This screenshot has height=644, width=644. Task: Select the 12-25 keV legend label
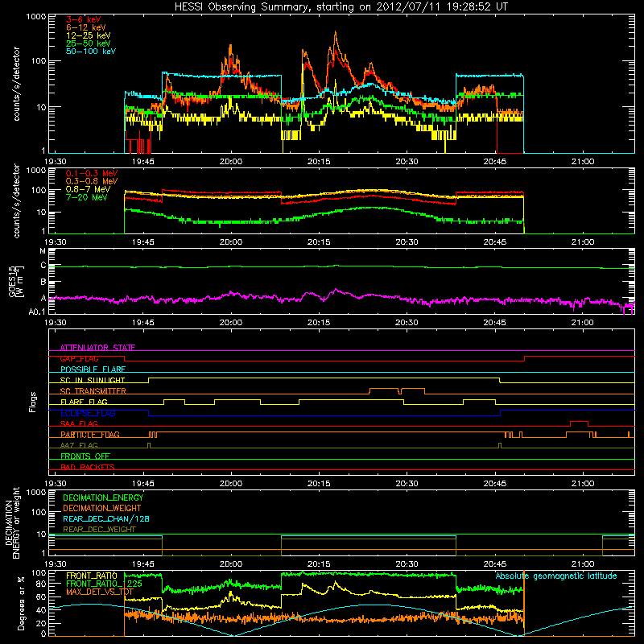click(89, 35)
